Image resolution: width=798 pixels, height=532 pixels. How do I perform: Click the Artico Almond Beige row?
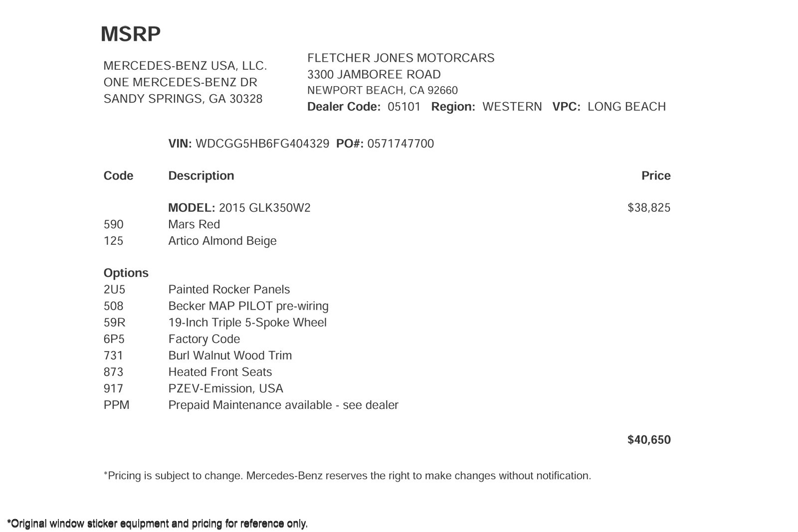(222, 241)
